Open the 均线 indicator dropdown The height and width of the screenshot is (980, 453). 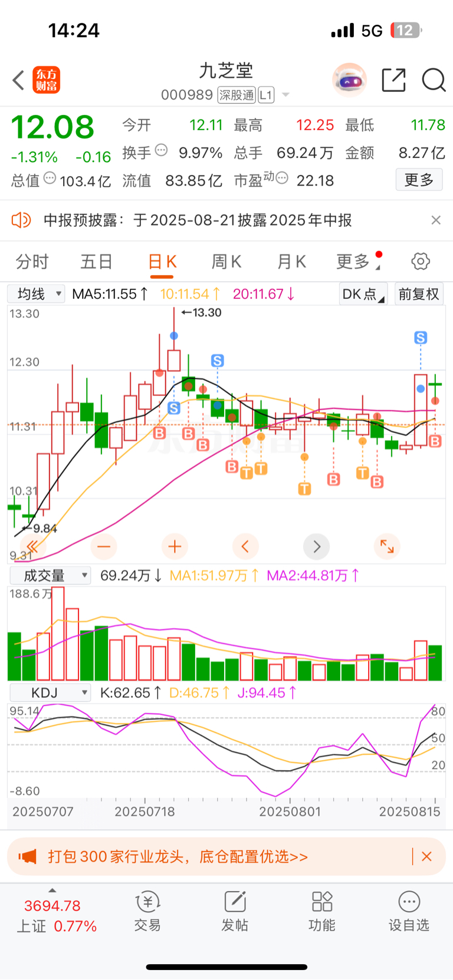click(x=36, y=293)
